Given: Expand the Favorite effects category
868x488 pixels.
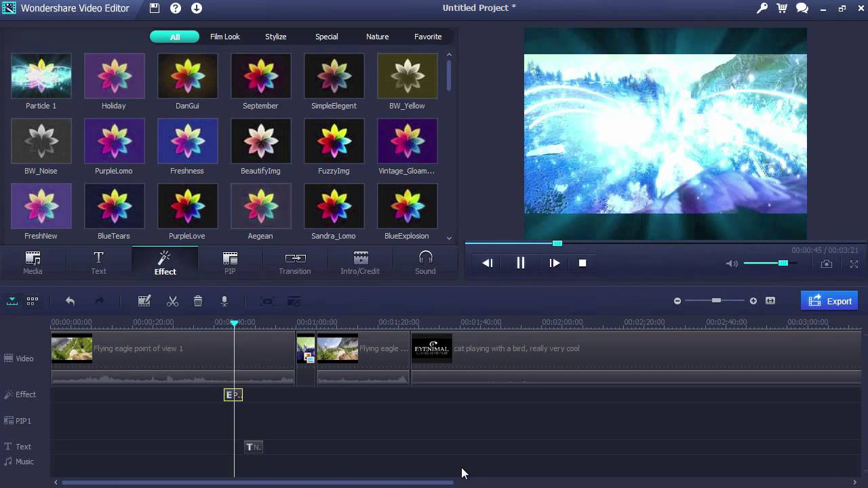Looking at the screenshot, I should [x=428, y=37].
